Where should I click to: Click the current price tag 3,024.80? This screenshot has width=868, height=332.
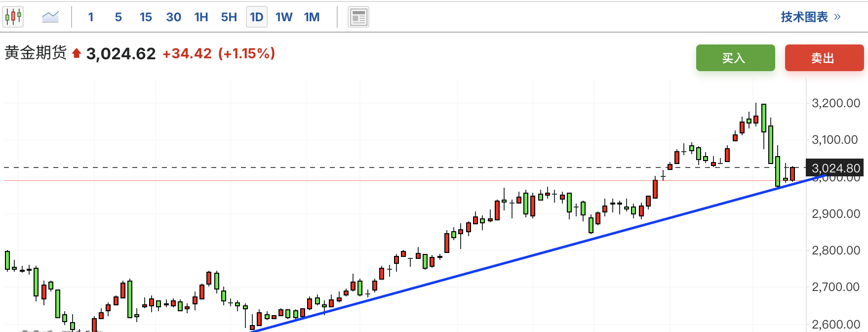pyautogui.click(x=835, y=168)
